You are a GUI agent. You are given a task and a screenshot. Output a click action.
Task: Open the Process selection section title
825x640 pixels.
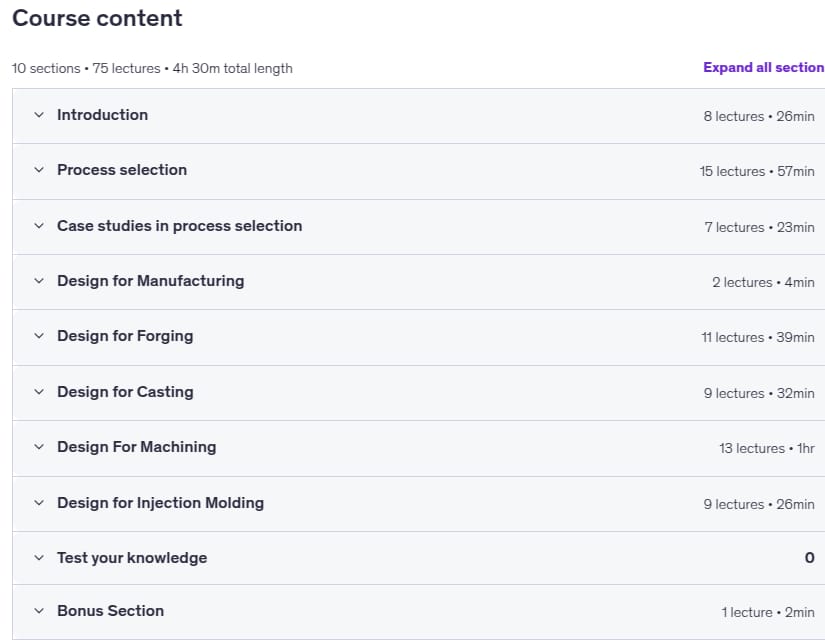122,170
